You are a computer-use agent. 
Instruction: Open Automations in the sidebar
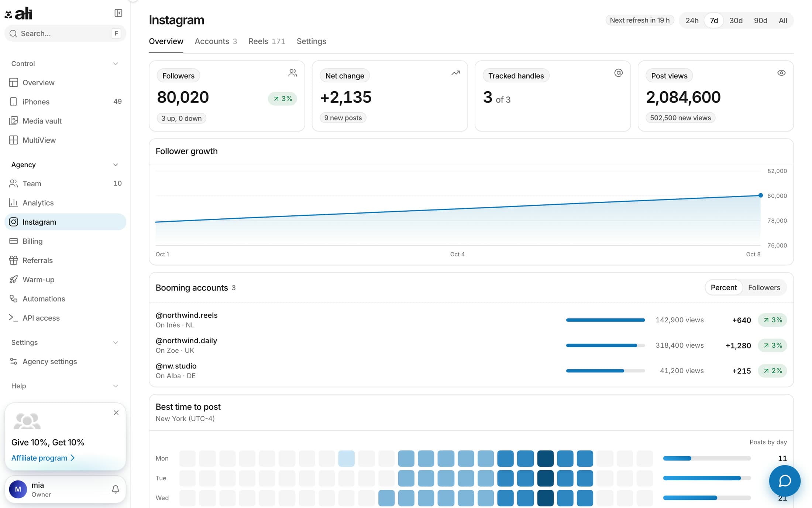(x=65, y=299)
